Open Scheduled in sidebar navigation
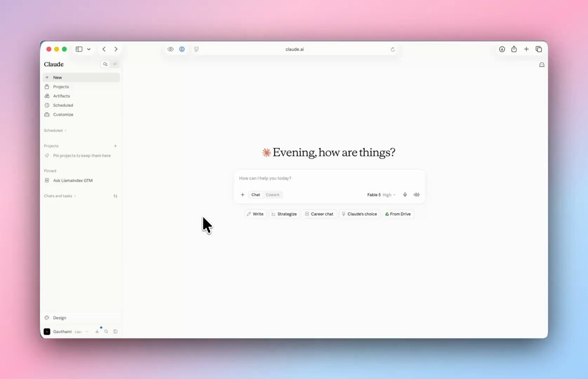 [81, 105]
